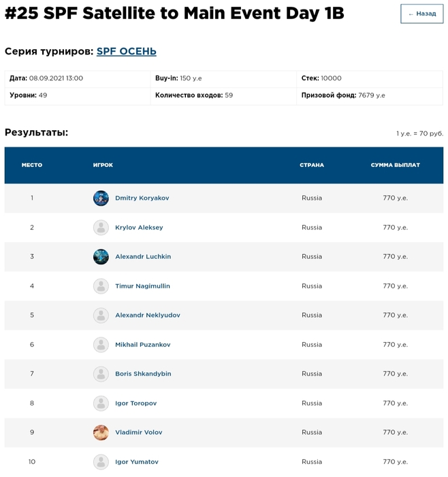The width and height of the screenshot is (448, 477).
Task: Click the ИГРОК column header
Action: (103, 165)
